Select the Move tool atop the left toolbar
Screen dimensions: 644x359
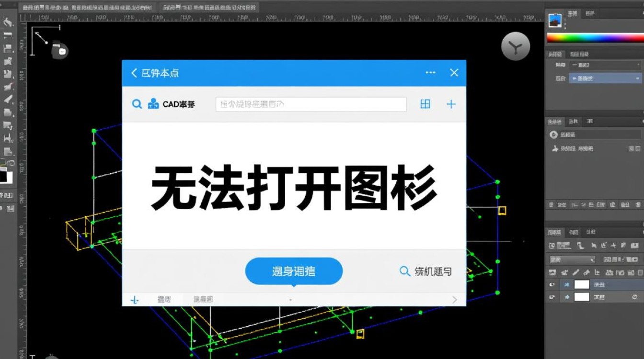[x=7, y=22]
